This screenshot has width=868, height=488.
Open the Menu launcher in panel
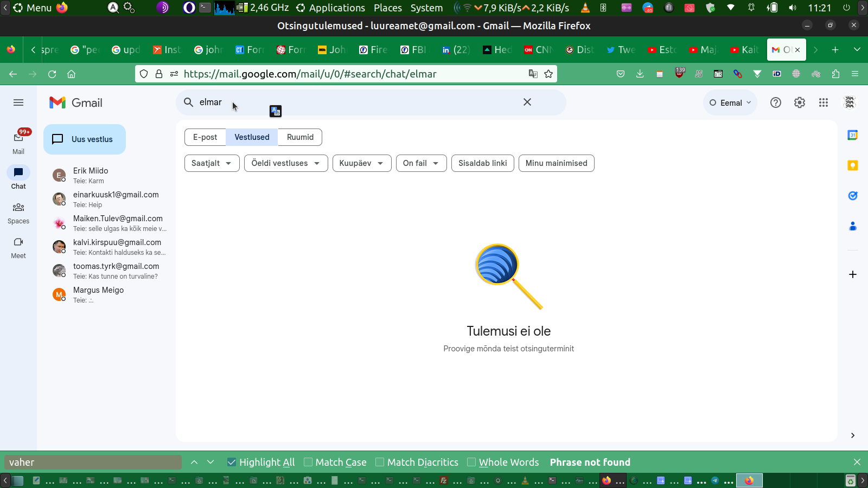[33, 8]
